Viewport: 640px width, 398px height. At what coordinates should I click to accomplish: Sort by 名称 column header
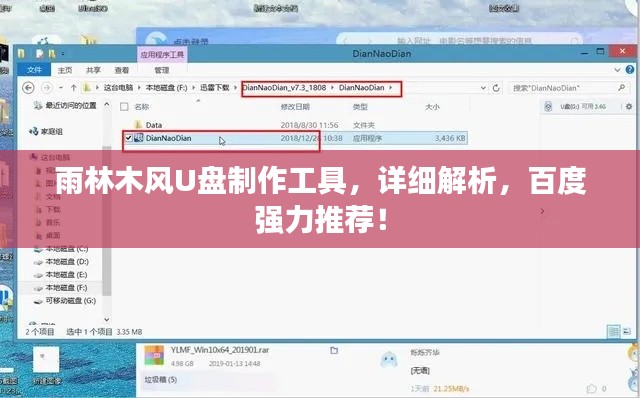(142, 107)
